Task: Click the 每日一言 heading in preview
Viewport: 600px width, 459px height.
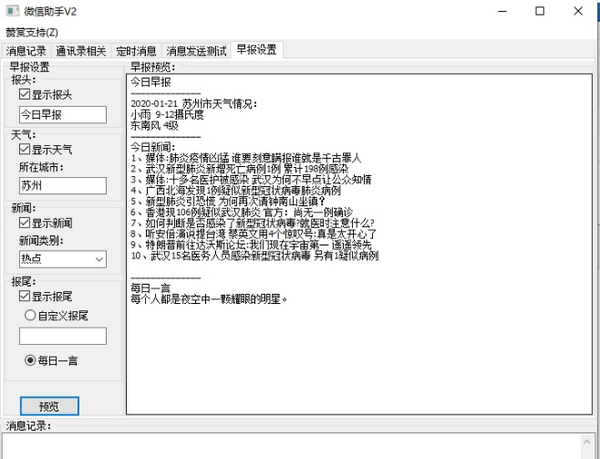Action: 150,288
